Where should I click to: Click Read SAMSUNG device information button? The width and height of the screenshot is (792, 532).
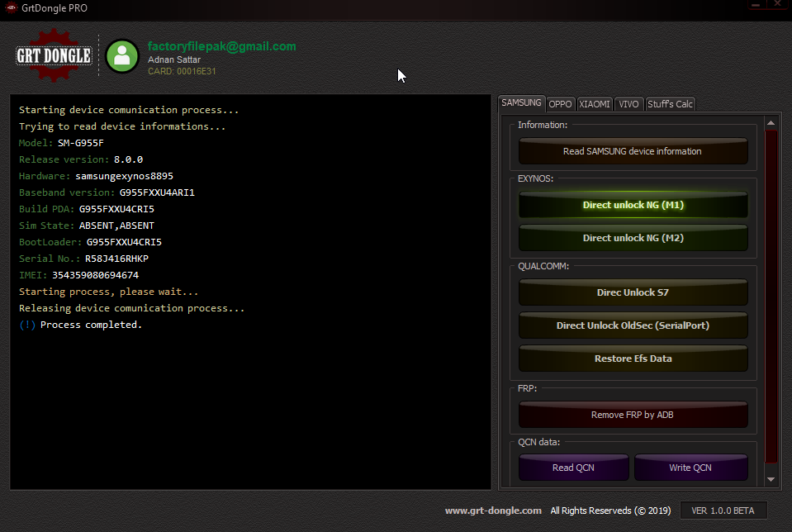[633, 151]
